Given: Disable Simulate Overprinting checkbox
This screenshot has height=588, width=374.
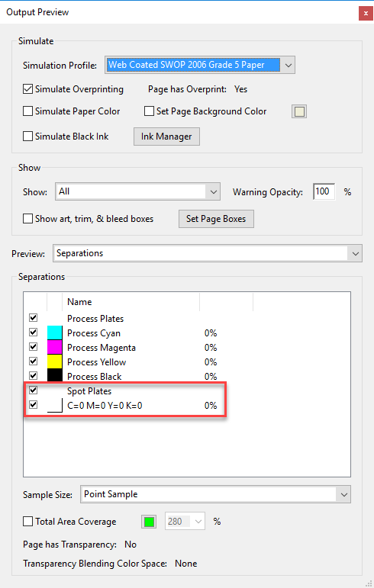Looking at the screenshot, I should [x=27, y=89].
